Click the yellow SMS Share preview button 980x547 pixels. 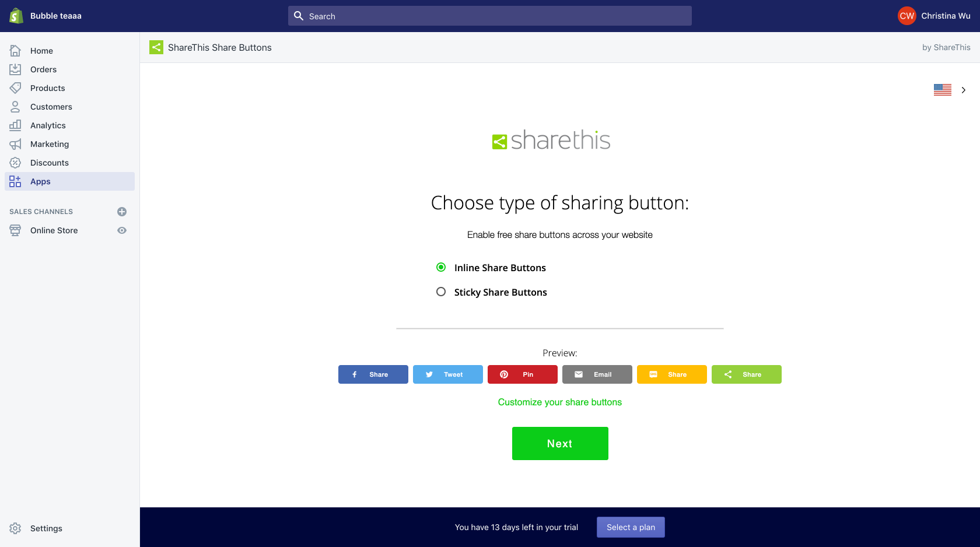[x=672, y=374]
